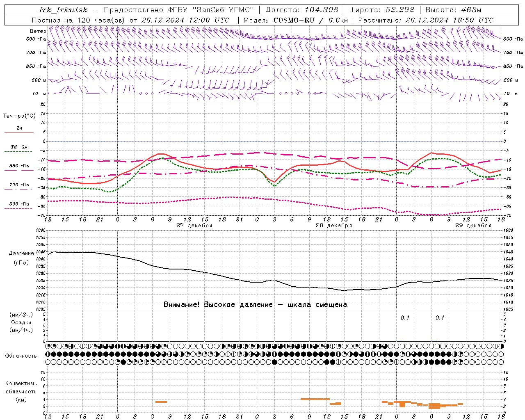This screenshot has height=420, width=525.
Task: Select the elevation text Высота: 463м
Action: click(x=453, y=10)
